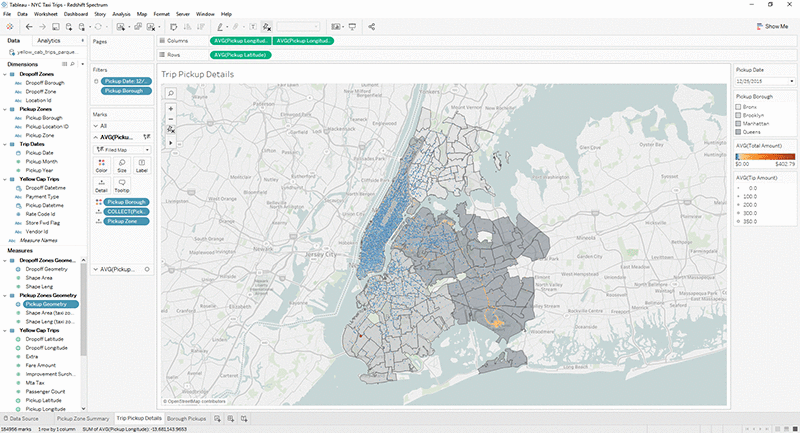Click the New Worksheet toolbar icon
Viewport: 800px width, 433px height.
(121, 27)
